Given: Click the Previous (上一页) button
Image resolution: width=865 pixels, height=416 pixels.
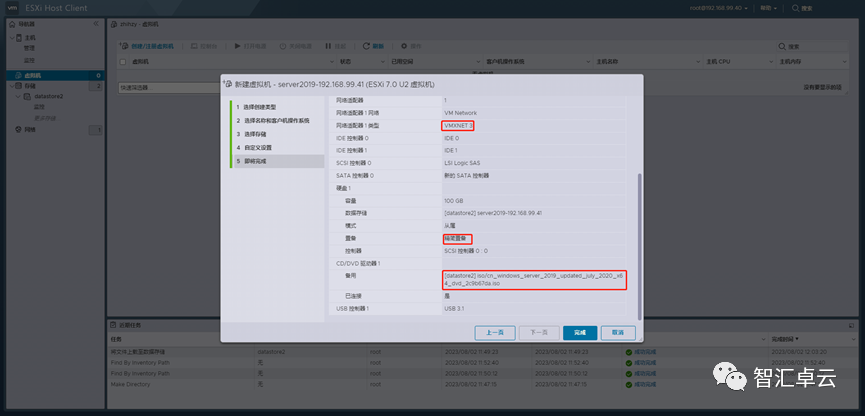Looking at the screenshot, I should click(x=495, y=333).
